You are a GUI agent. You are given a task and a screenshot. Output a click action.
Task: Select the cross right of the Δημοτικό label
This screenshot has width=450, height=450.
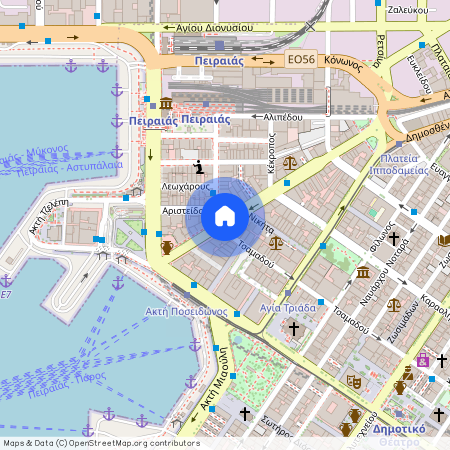[x=439, y=415]
